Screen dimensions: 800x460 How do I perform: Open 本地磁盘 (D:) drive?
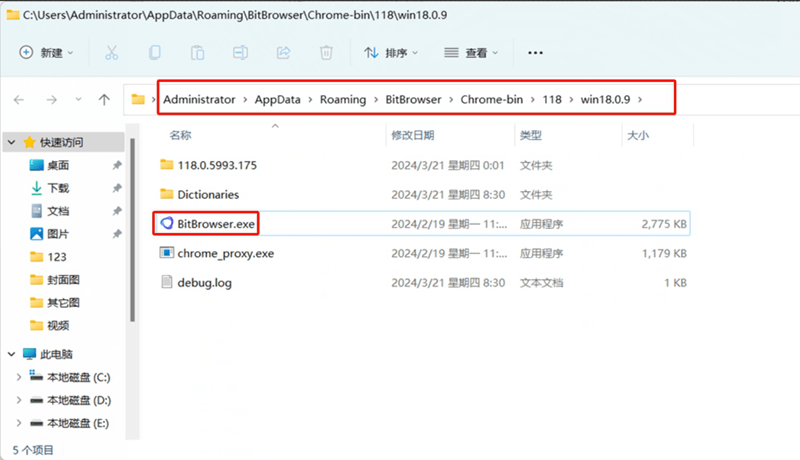[79, 400]
